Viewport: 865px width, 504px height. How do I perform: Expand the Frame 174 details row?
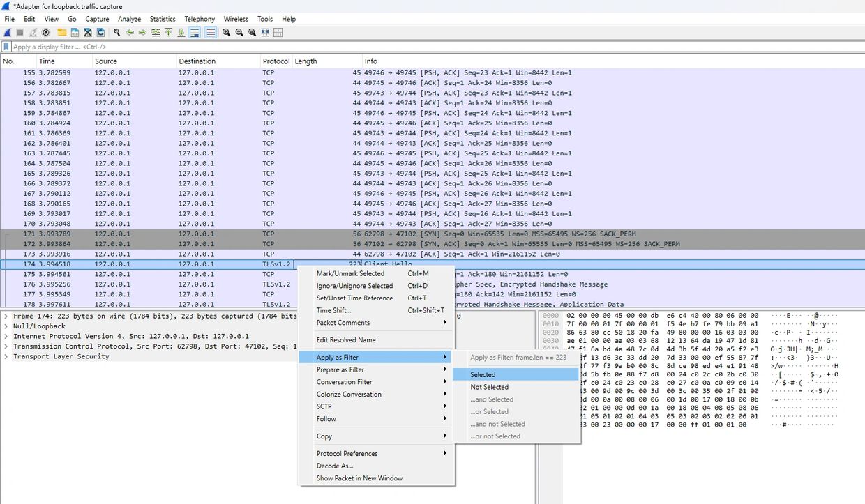6,316
